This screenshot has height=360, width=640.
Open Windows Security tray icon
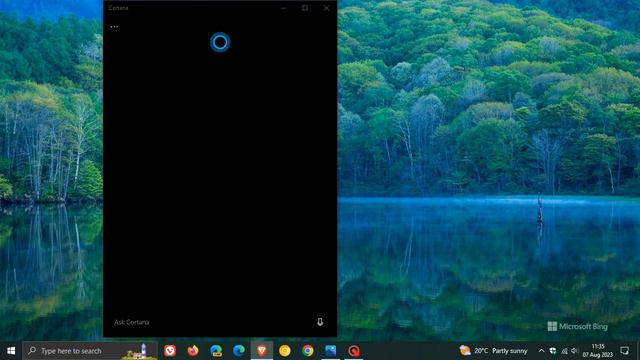pos(553,351)
